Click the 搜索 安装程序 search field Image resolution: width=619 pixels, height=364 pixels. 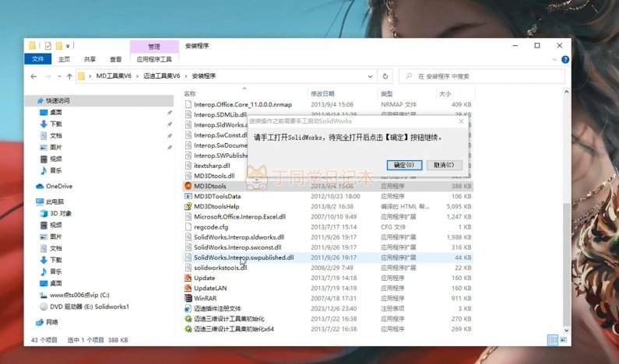pos(483,76)
